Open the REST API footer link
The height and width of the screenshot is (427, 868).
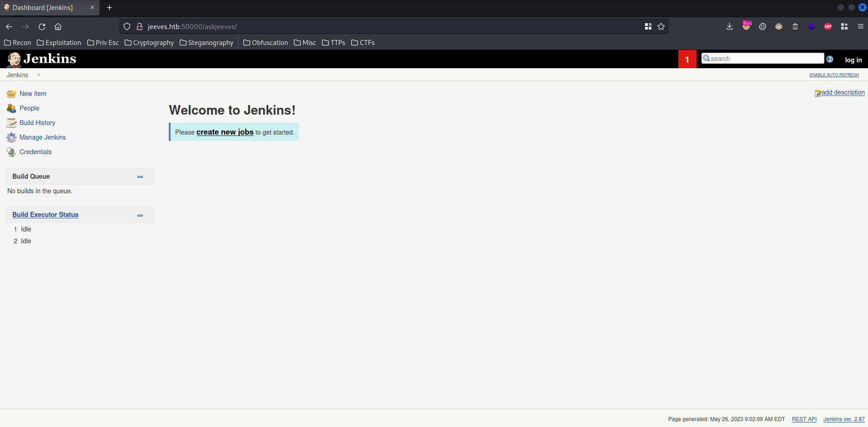pyautogui.click(x=804, y=419)
